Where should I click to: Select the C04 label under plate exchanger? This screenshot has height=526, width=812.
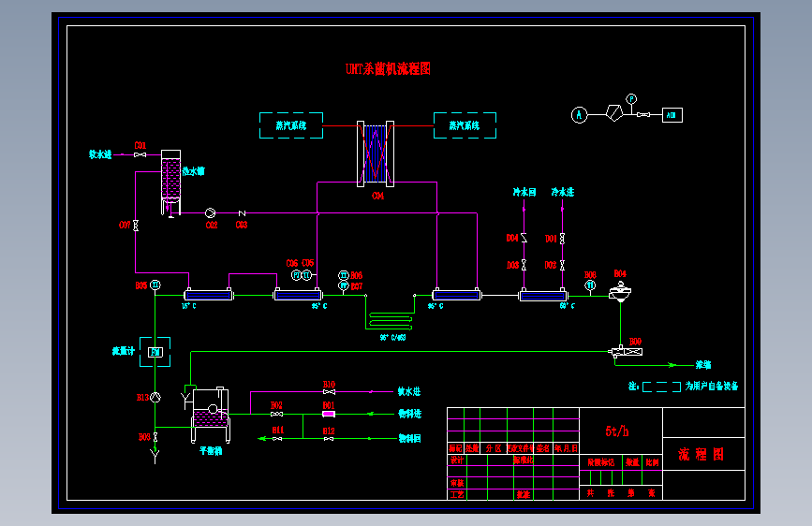[x=378, y=196]
